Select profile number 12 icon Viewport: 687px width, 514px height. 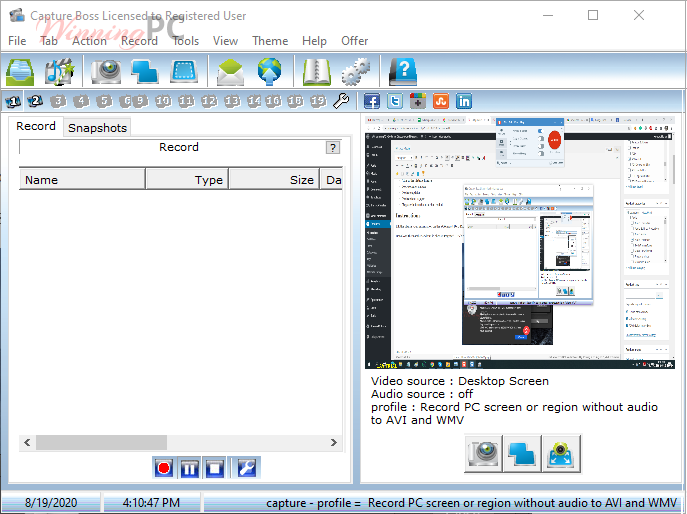tap(209, 102)
